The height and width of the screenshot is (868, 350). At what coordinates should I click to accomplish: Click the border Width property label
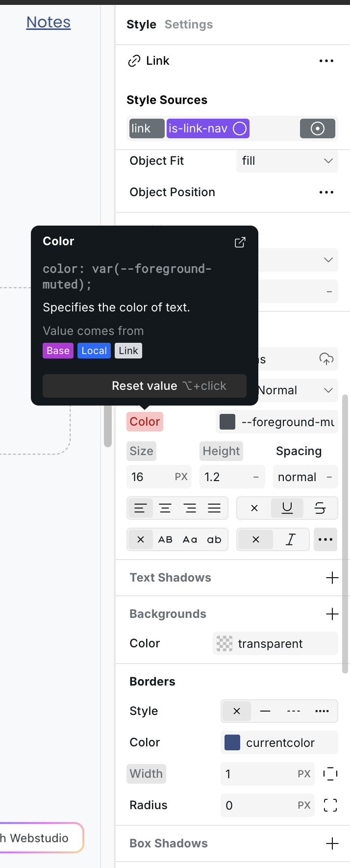coord(146,774)
